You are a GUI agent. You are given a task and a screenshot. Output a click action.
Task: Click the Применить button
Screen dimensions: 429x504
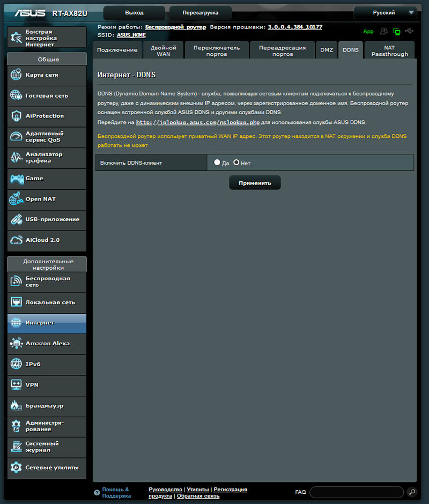[x=255, y=183]
